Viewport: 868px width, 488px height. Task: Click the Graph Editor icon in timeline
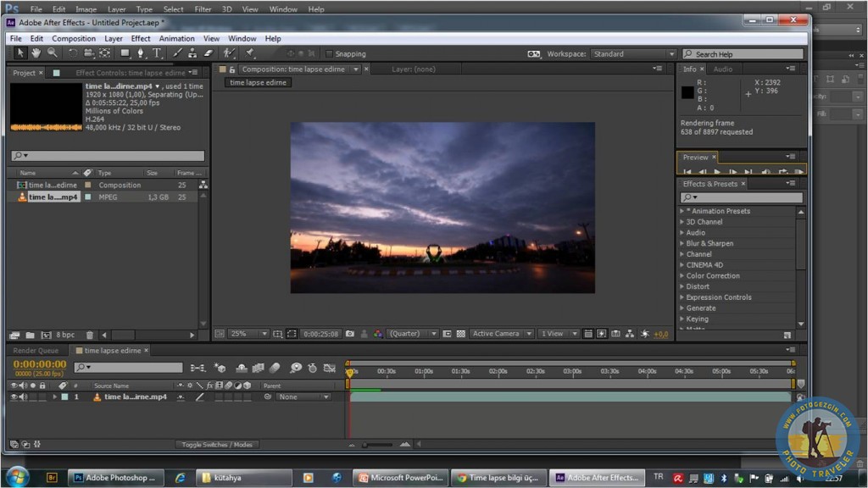coord(330,368)
